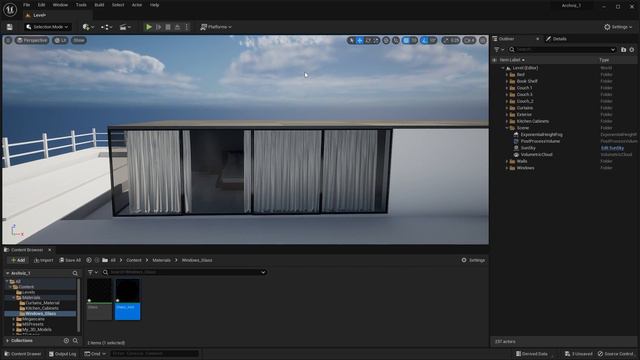Open the File menu
Image resolution: width=640 pixels, height=360 pixels.
point(27,5)
